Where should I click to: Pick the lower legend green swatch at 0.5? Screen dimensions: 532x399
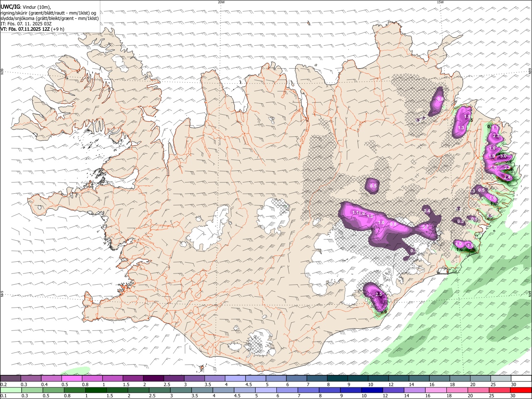click(x=53, y=390)
